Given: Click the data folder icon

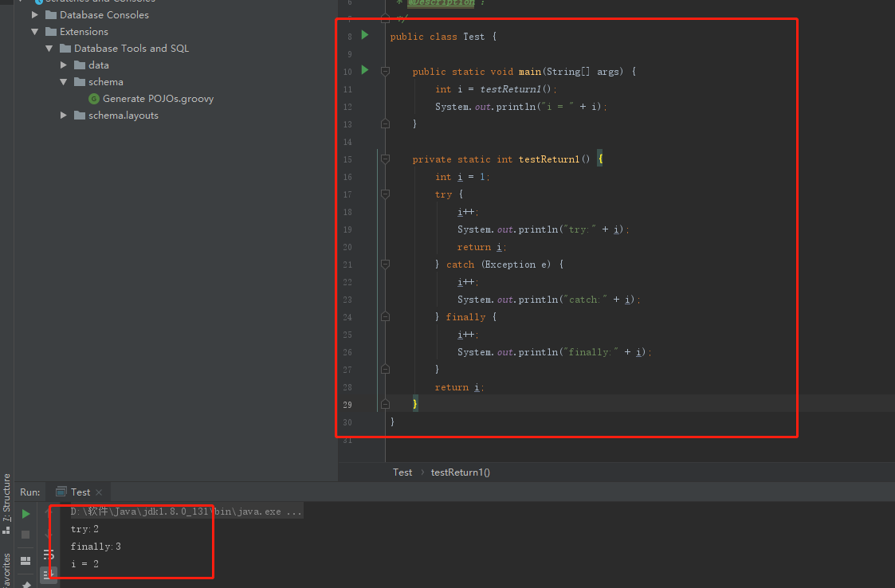Looking at the screenshot, I should pyautogui.click(x=80, y=65).
